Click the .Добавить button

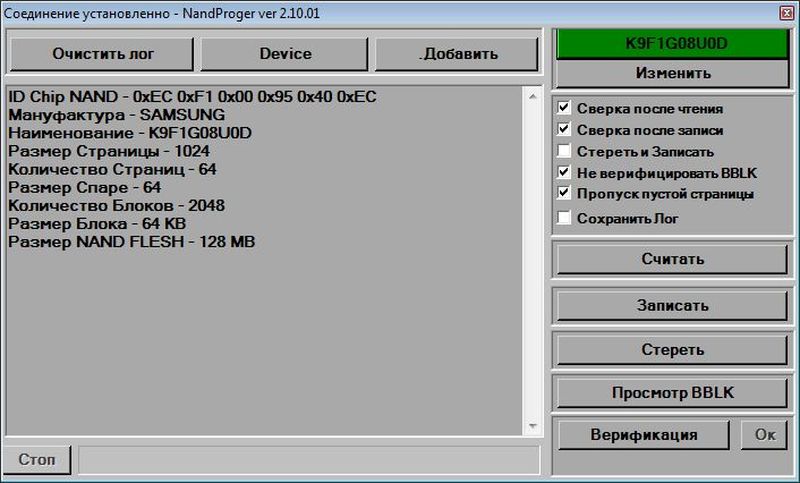click(x=457, y=54)
